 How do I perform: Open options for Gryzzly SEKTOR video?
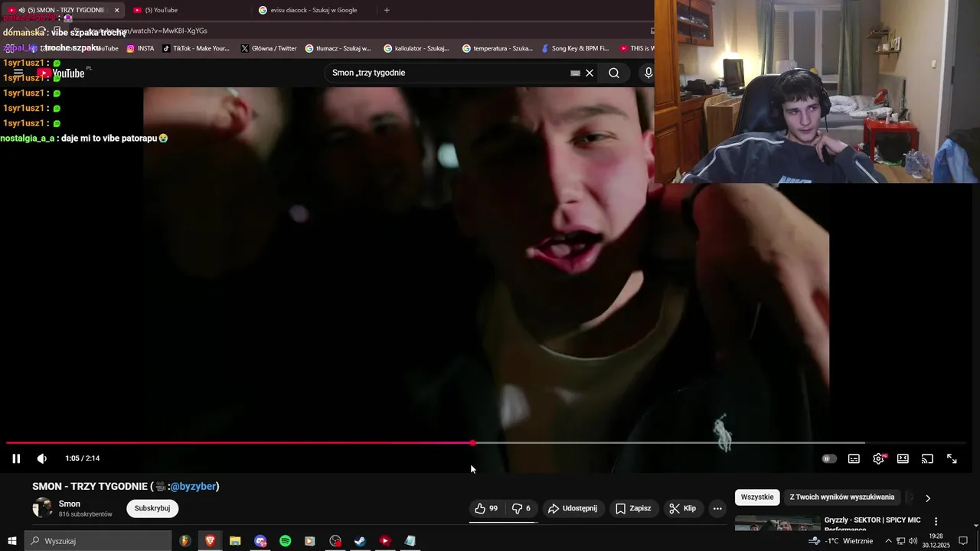[x=936, y=521]
